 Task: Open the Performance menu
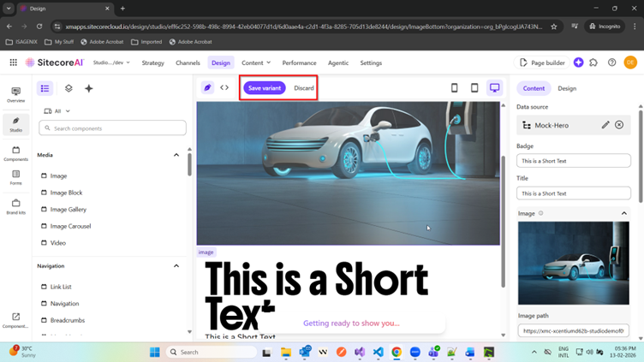[299, 62]
